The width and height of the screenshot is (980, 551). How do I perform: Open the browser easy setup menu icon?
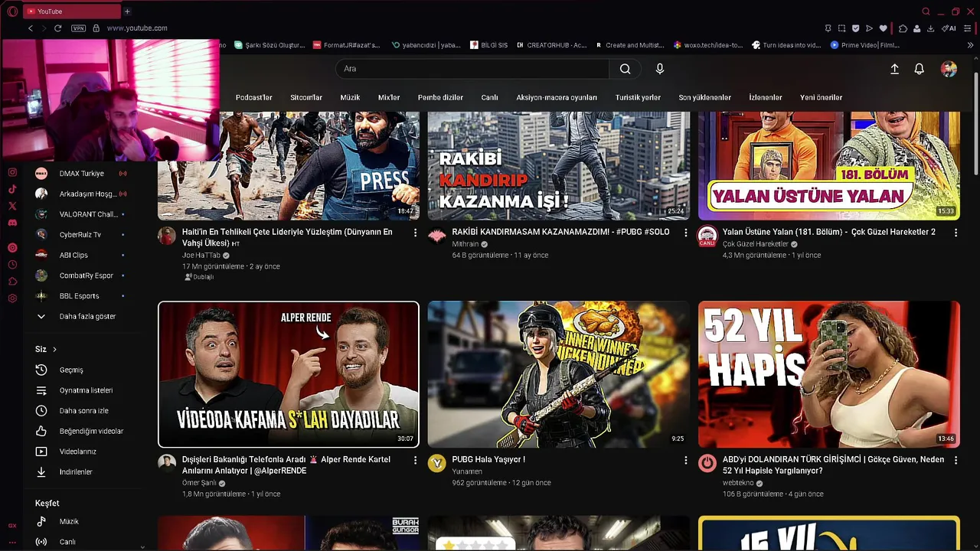pyautogui.click(x=968, y=28)
